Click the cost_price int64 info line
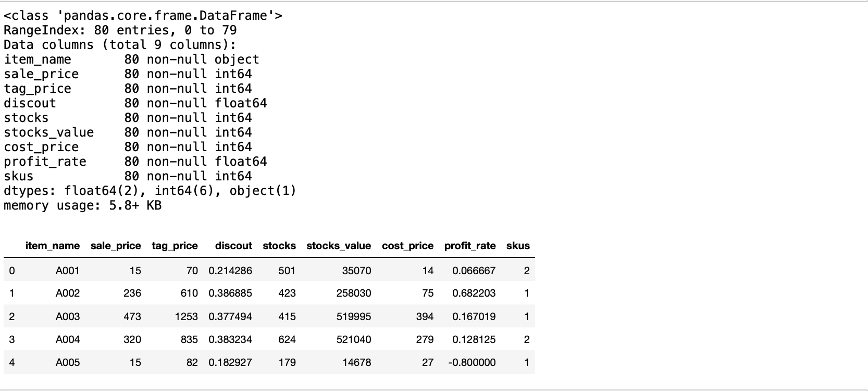This screenshot has width=868, height=391. (x=128, y=147)
